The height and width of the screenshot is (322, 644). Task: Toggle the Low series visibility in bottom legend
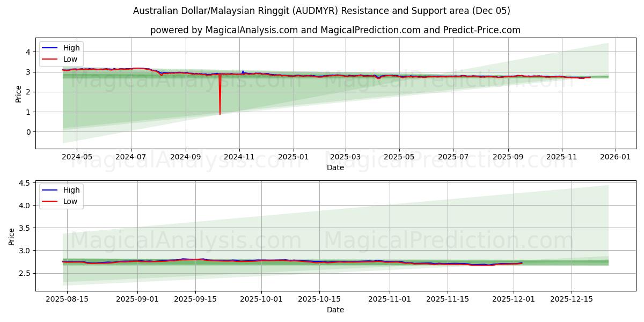click(68, 200)
